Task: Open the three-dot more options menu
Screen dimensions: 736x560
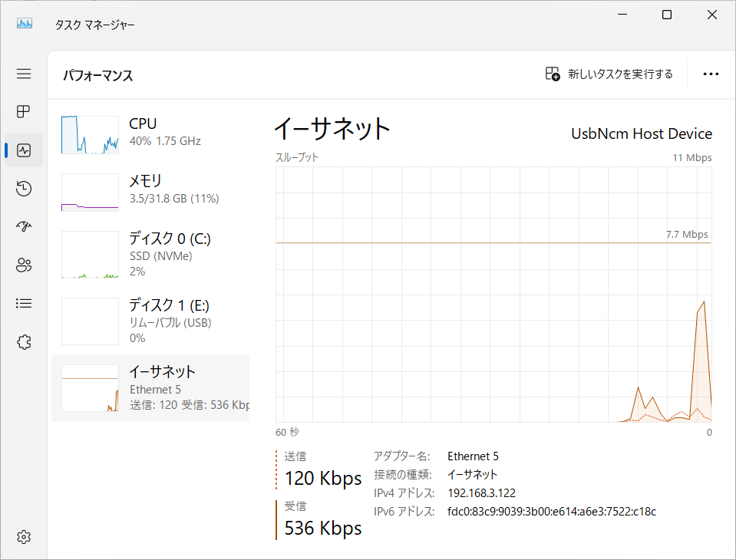Action: pyautogui.click(x=711, y=74)
